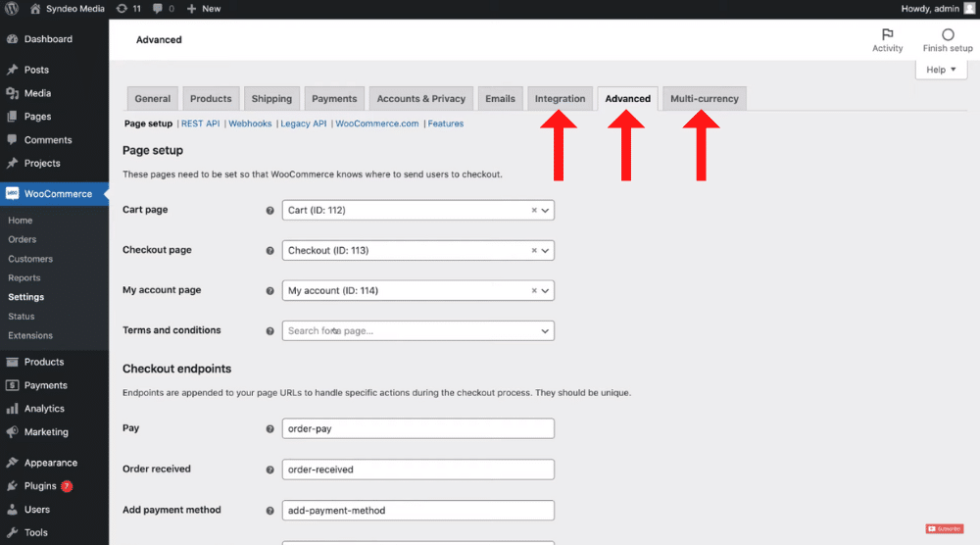Open the Legacy API link
This screenshot has height=545, width=980.
tap(304, 124)
